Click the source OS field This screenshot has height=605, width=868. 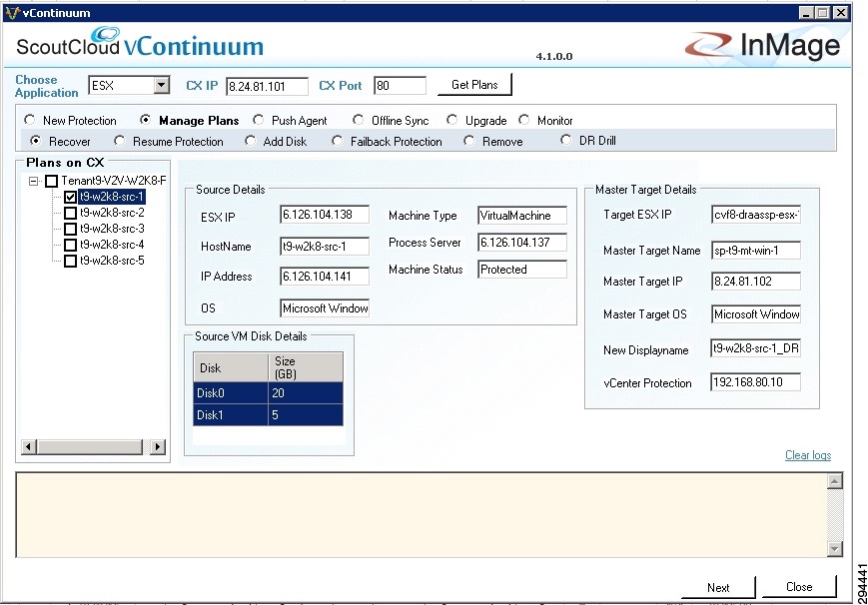(x=325, y=308)
